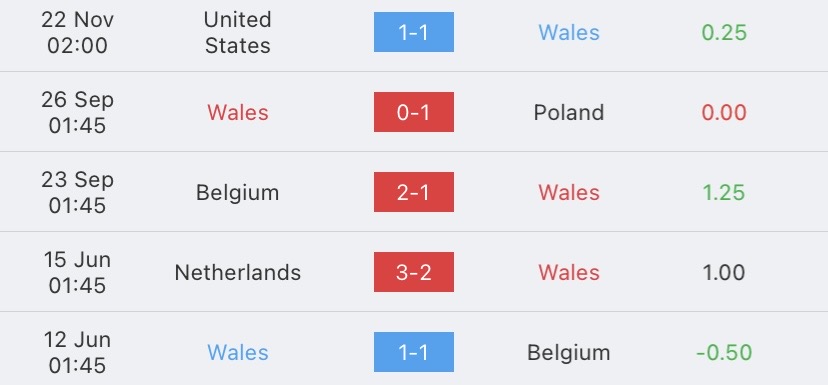Click the 15 Jun 01:45 date cell
The width and height of the screenshot is (828, 385).
click(78, 273)
